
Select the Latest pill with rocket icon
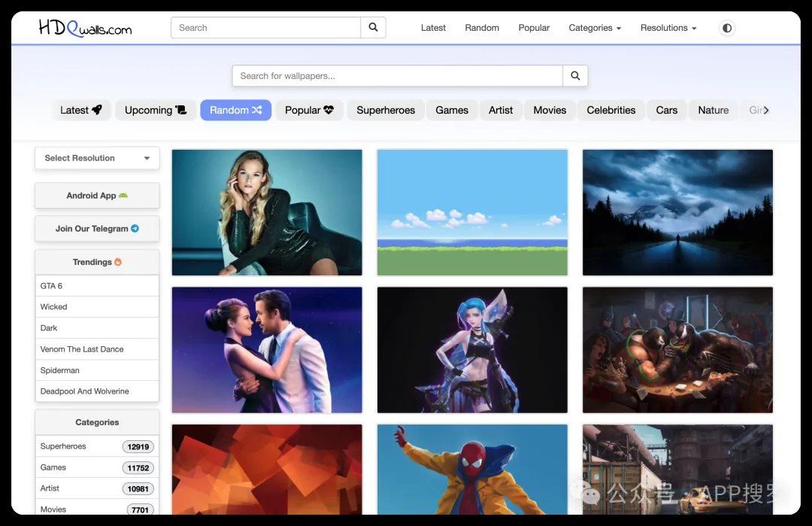(80, 110)
